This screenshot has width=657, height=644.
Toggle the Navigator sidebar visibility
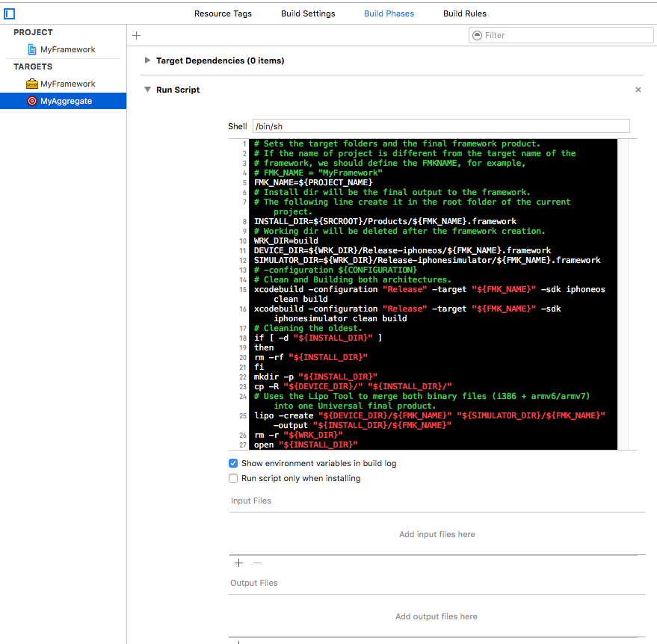[x=9, y=12]
